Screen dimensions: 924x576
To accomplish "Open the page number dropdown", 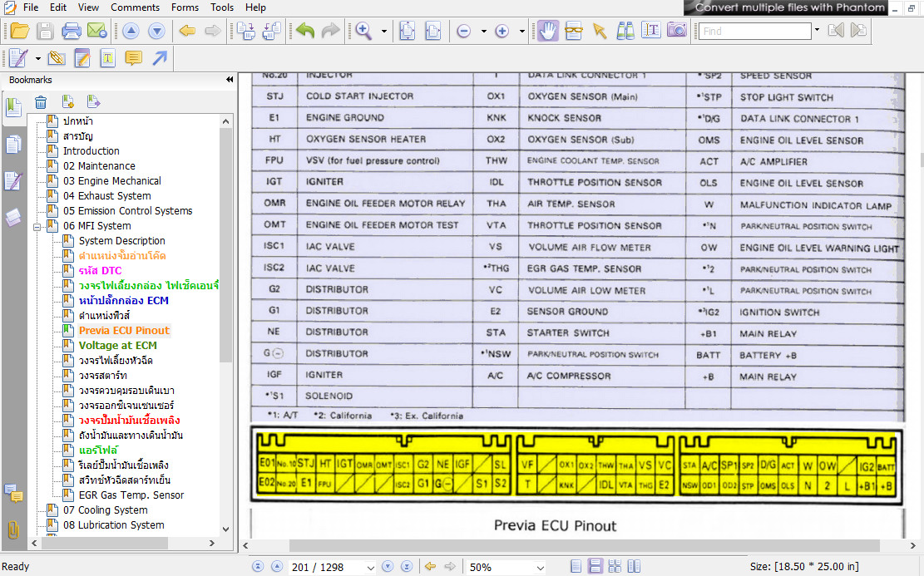I will (x=369, y=568).
